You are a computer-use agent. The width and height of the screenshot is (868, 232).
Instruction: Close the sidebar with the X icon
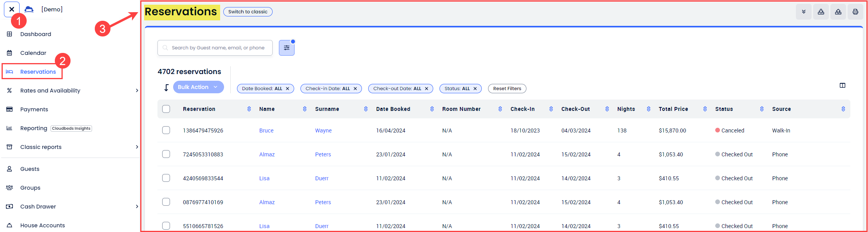(x=12, y=9)
